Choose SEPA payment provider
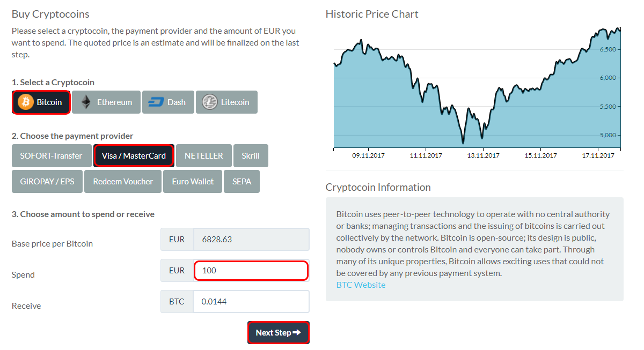Viewport: 644px width, 350px height. point(242,181)
